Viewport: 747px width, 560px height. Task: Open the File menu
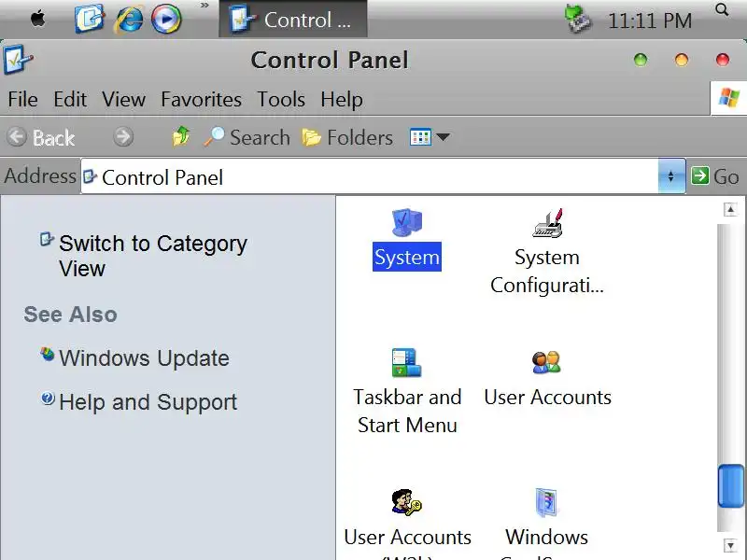[x=22, y=100]
